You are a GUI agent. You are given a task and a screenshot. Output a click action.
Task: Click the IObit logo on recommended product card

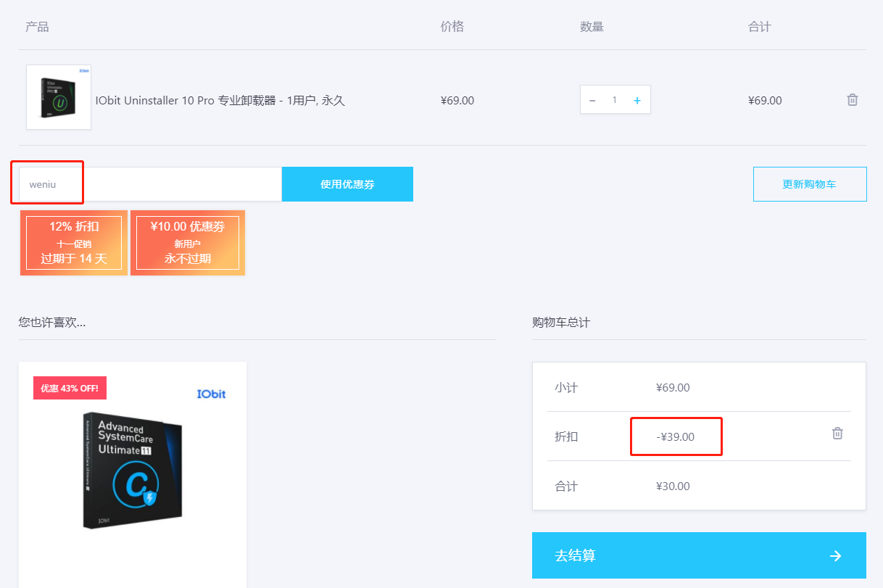point(211,394)
